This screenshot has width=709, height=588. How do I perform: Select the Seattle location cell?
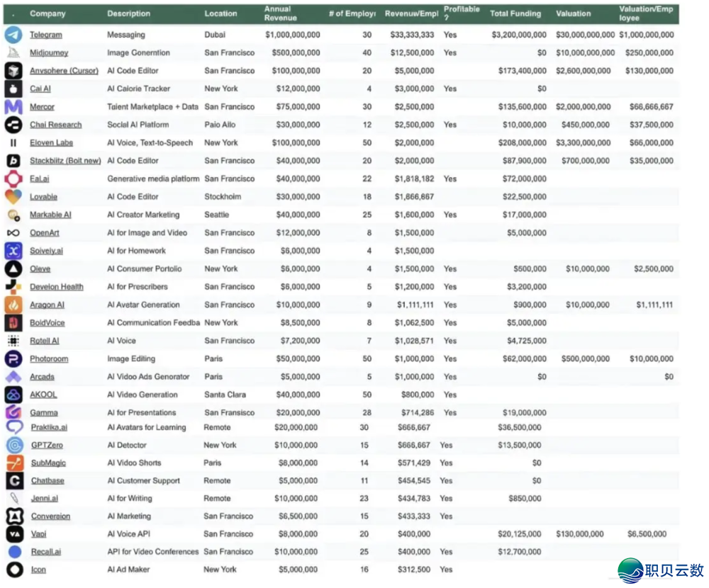coord(216,215)
